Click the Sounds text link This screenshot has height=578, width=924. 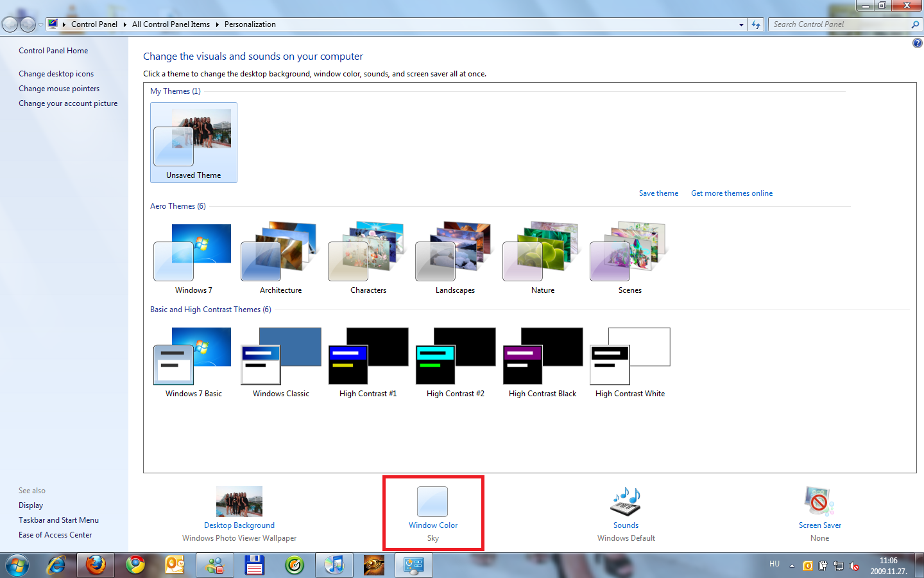(626, 525)
